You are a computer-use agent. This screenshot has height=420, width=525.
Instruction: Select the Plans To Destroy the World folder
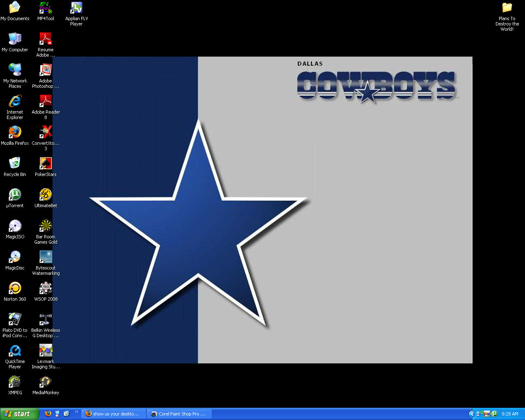[x=507, y=16]
